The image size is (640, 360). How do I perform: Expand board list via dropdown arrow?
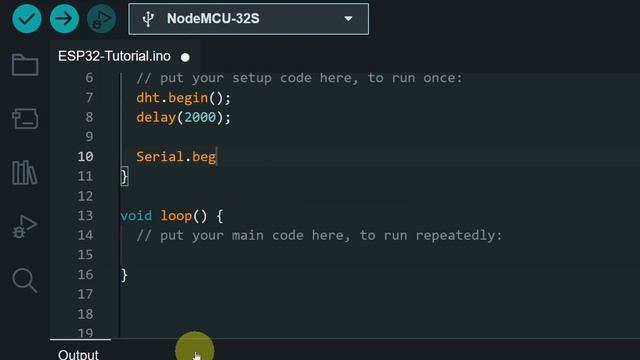click(348, 19)
